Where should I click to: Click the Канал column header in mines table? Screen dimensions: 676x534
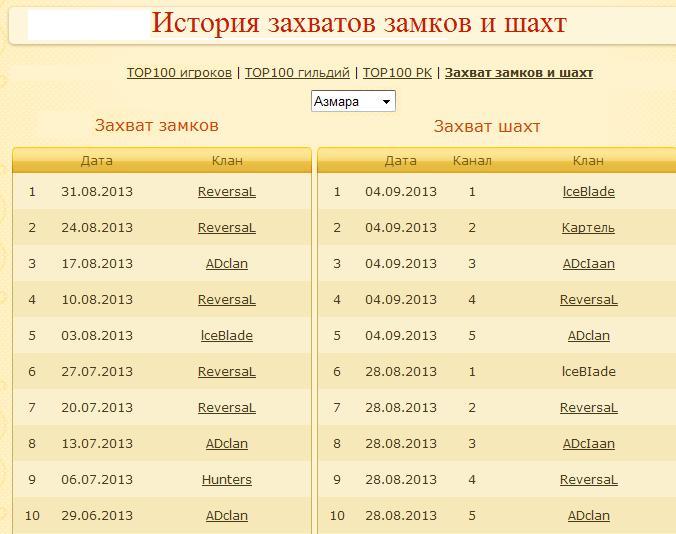coord(472,160)
